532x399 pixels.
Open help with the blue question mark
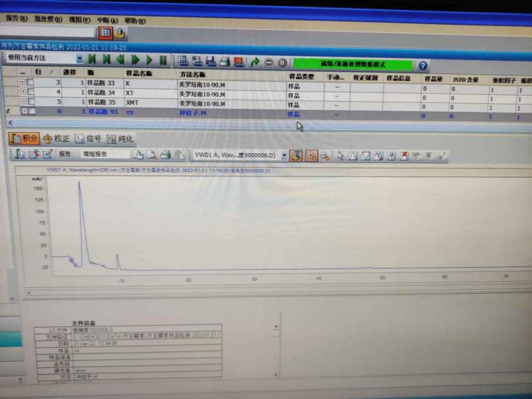(x=423, y=66)
